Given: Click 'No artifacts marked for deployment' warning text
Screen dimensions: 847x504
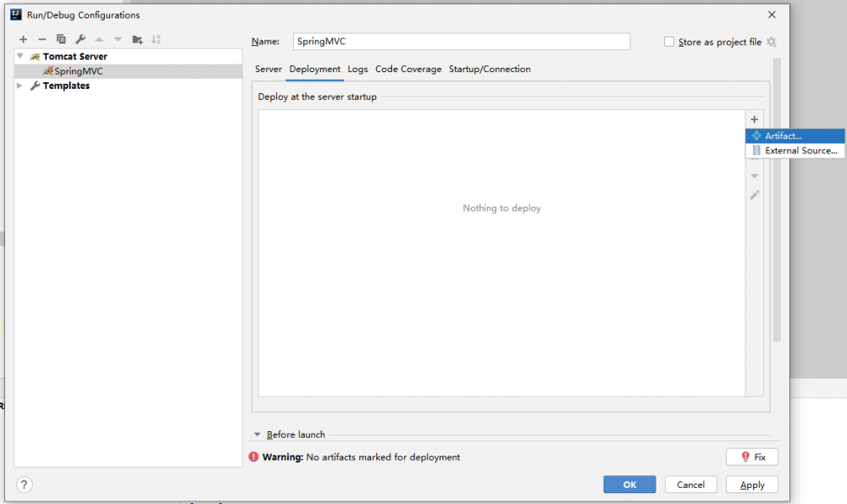Looking at the screenshot, I should pos(383,457).
